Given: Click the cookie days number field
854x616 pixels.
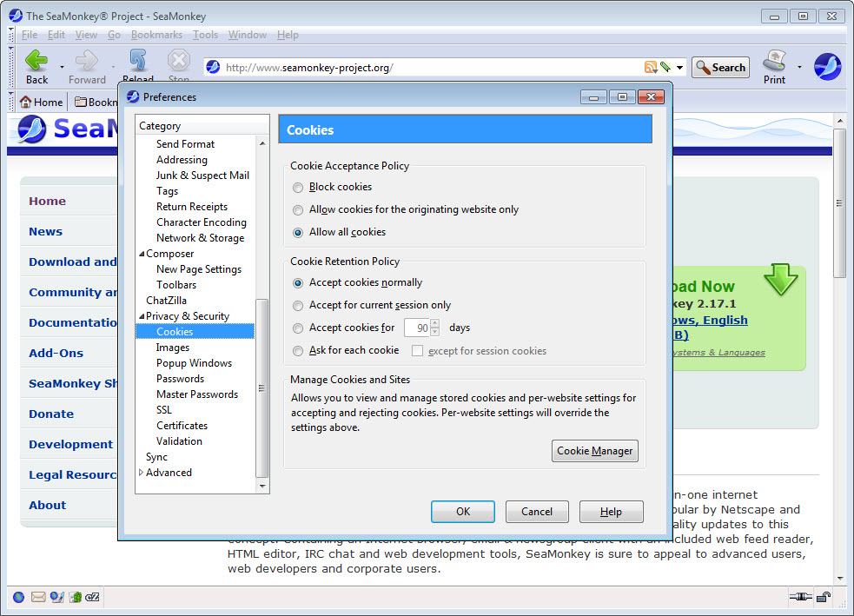Looking at the screenshot, I should click(418, 328).
